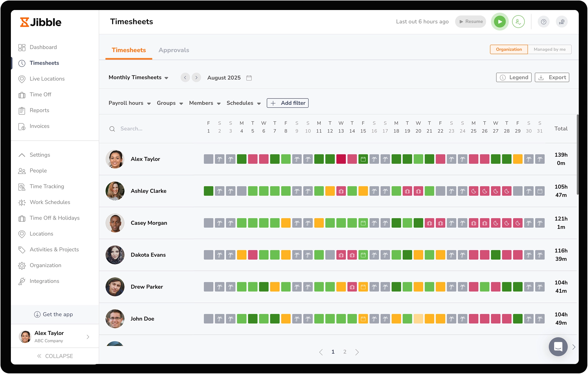Click the Export button
This screenshot has width=588, height=374.
click(x=552, y=77)
